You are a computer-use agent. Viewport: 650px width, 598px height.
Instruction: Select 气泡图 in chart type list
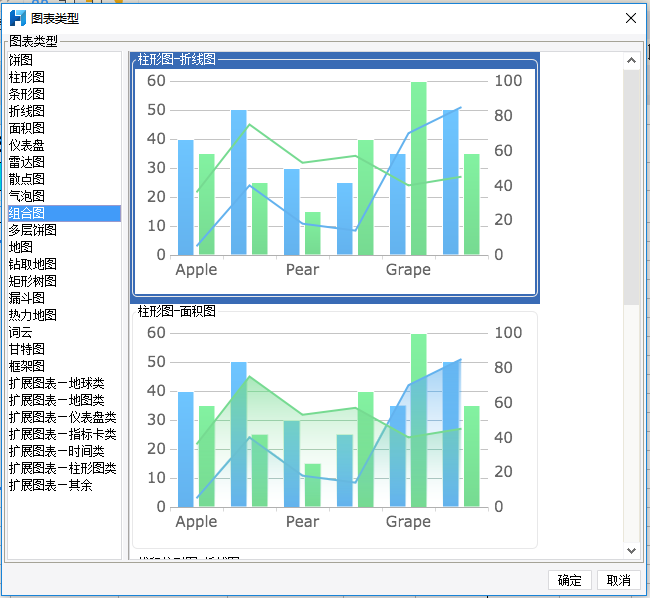64,196
